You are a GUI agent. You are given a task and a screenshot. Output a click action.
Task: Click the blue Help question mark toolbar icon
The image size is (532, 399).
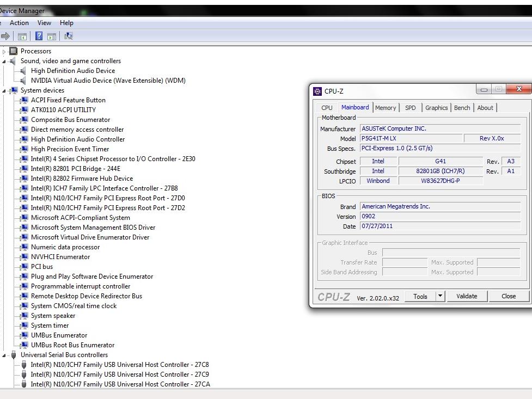[x=39, y=36]
